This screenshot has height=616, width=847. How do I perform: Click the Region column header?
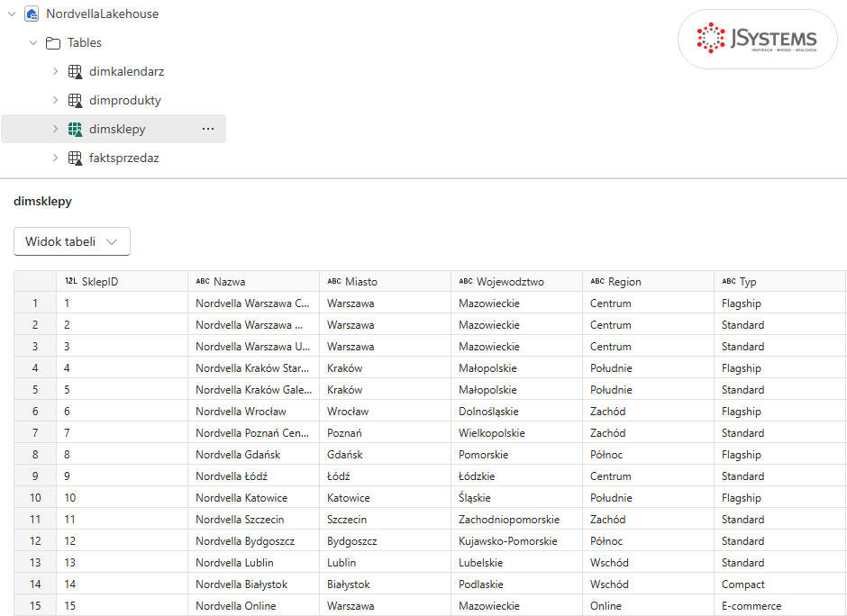tap(648, 281)
